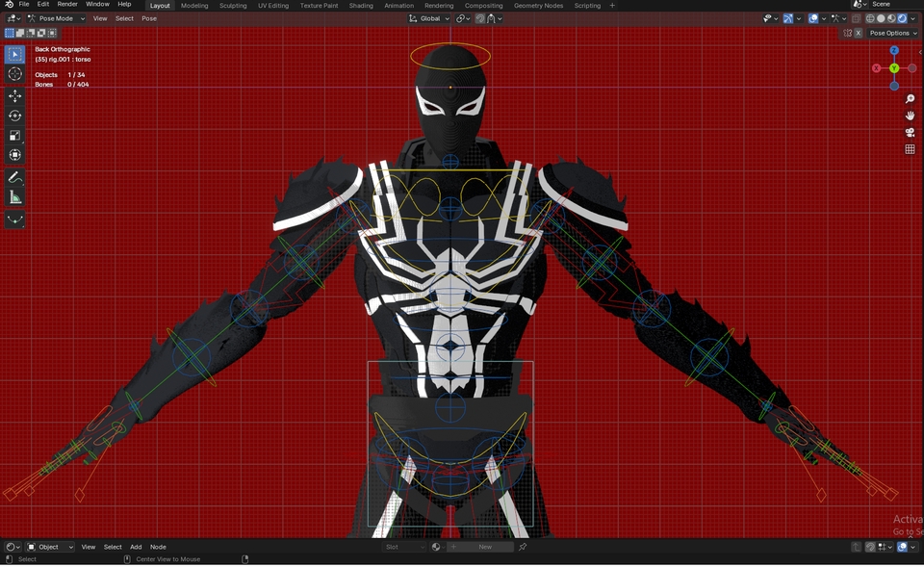Viewport: 924px width, 567px height.
Task: Activate the Annotate tool
Action: [x=14, y=176]
